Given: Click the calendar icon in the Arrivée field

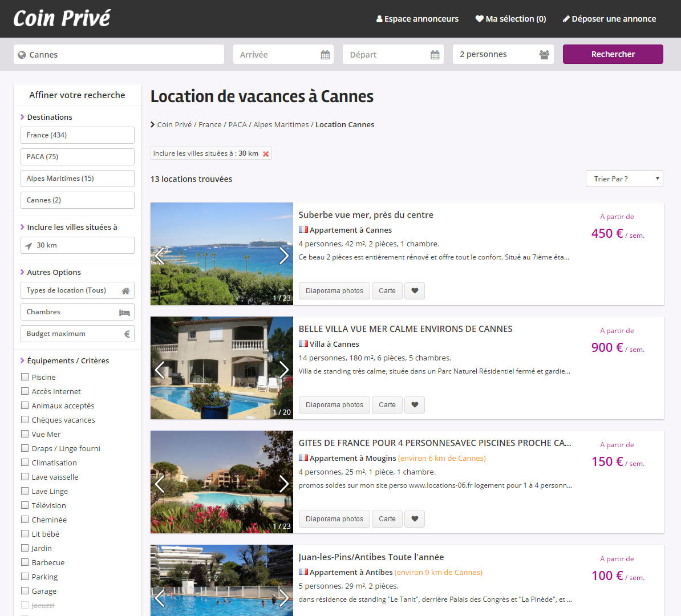Looking at the screenshot, I should coord(325,55).
